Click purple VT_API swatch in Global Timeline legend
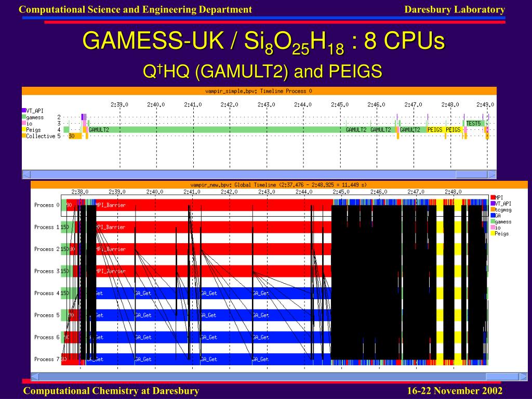 493,203
